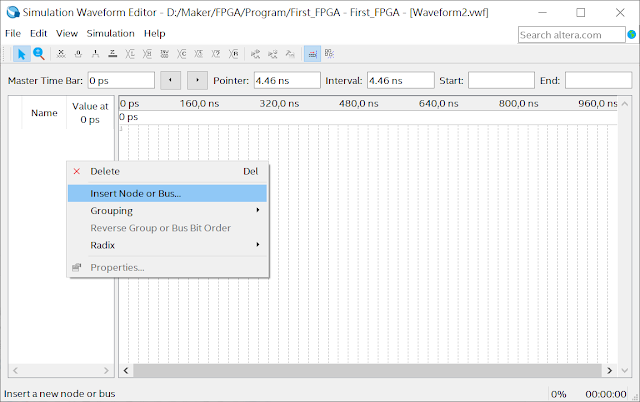Run Functional Simulation toolbar icon
Screen dimensions: 640x402
(x=256, y=54)
